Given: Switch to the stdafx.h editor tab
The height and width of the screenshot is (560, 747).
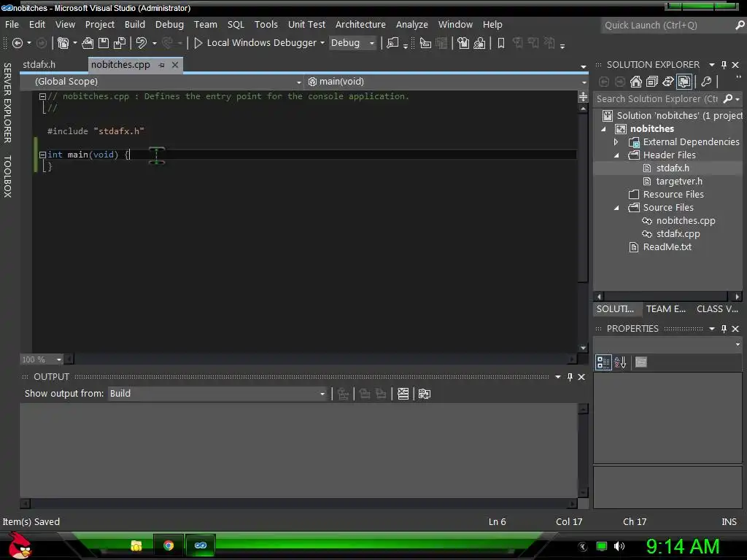Looking at the screenshot, I should pos(39,65).
